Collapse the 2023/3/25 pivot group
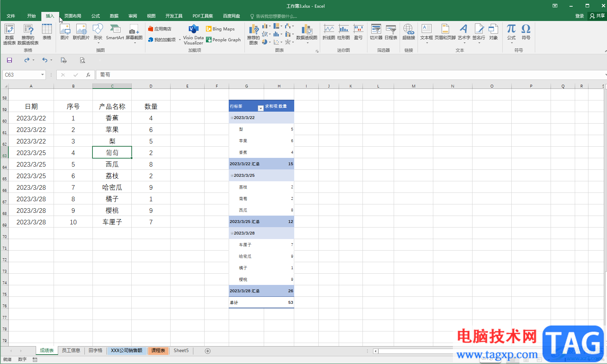Screen dimensions: 607x364 (232, 175)
